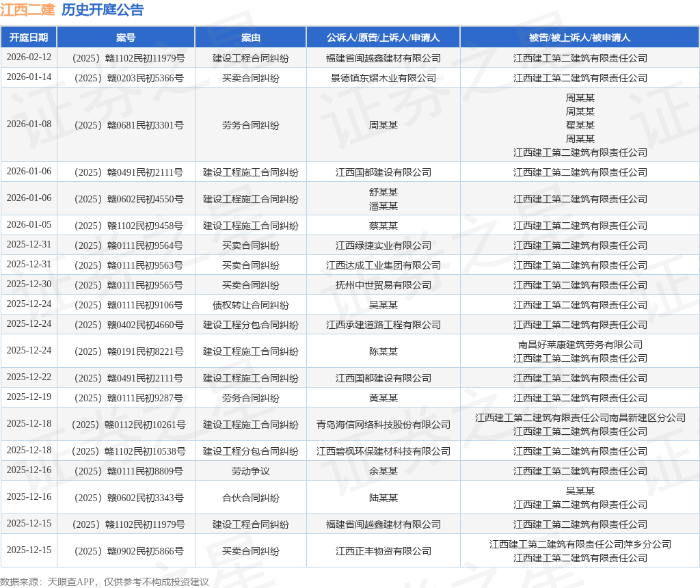Click plaintiff 景德镇东熠木业有限公司
700x588 pixels.
383,78
